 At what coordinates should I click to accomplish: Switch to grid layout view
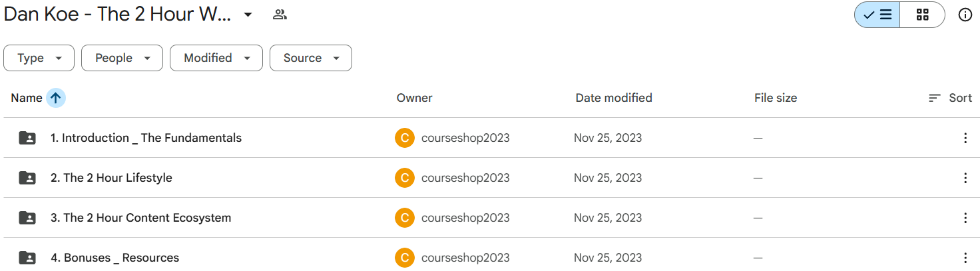pos(922,15)
